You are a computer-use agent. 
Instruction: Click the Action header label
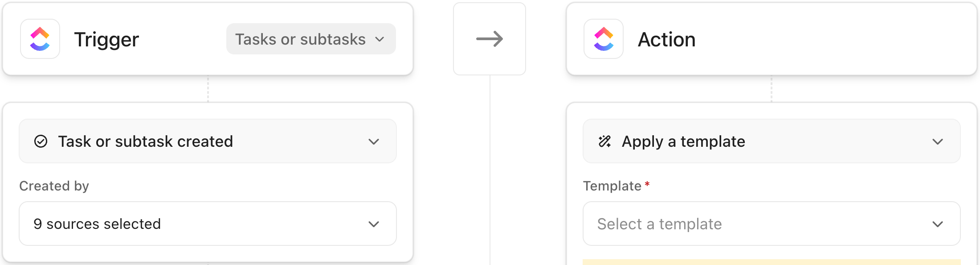point(667,39)
